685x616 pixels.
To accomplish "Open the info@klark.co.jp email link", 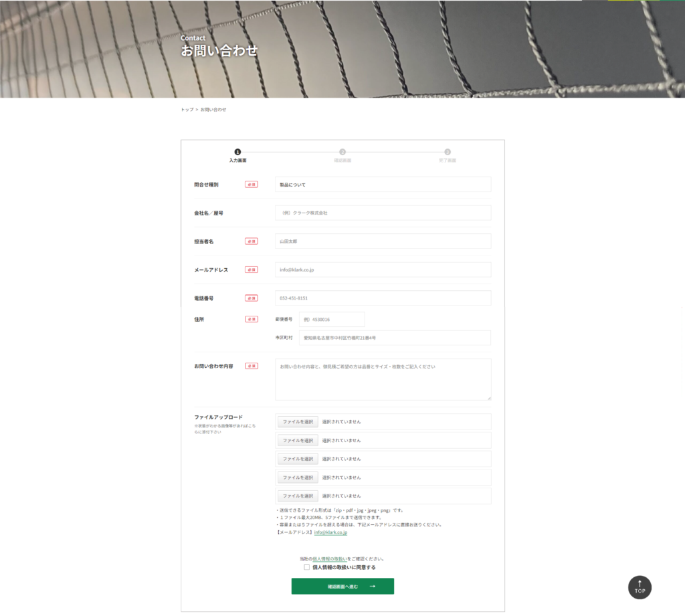I will pyautogui.click(x=330, y=532).
